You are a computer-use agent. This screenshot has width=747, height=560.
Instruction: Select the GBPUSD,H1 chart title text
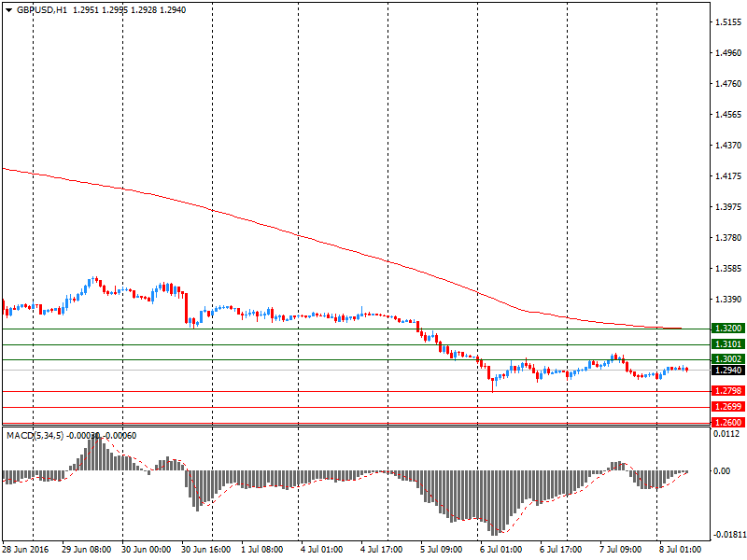pyautogui.click(x=42, y=10)
